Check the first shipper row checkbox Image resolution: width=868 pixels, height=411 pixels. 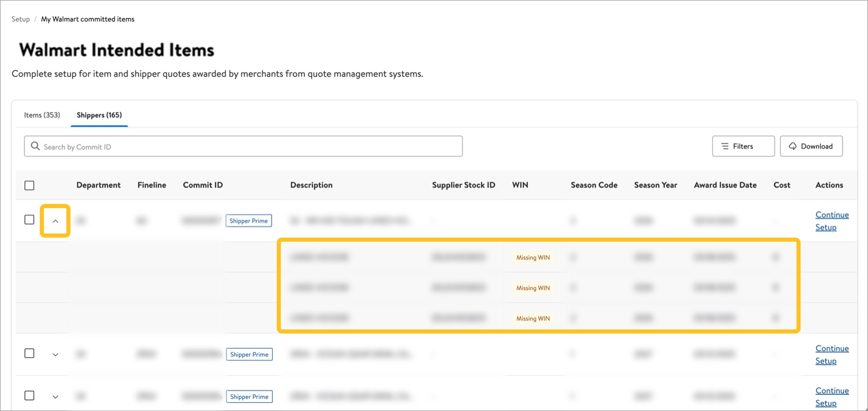[30, 220]
